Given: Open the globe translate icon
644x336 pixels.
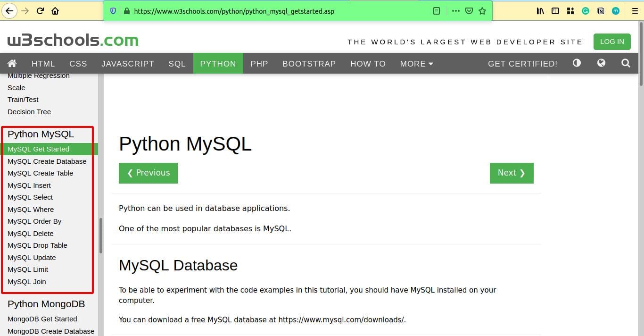Looking at the screenshot, I should pos(601,63).
